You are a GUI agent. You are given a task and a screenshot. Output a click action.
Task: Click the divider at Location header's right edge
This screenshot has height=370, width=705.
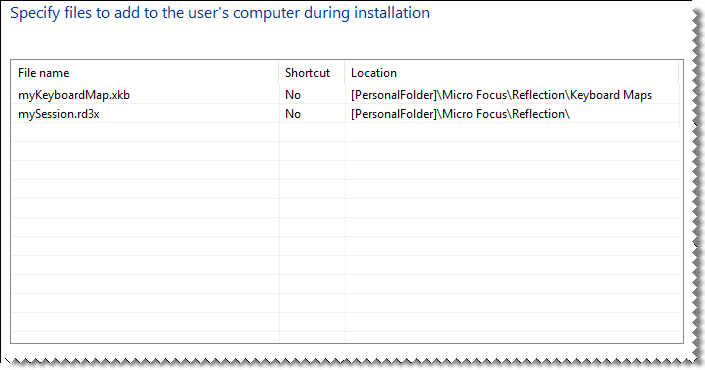(678, 73)
